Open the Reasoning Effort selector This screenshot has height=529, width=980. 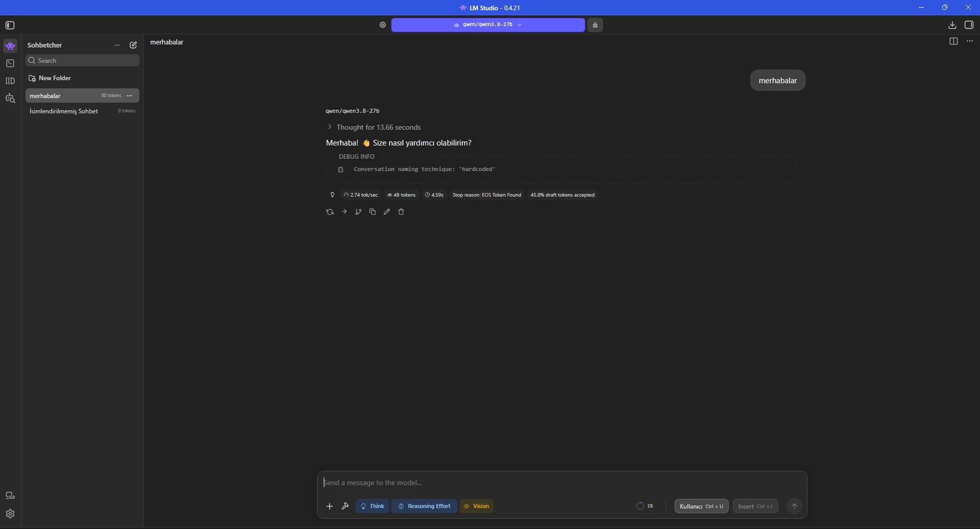click(424, 507)
